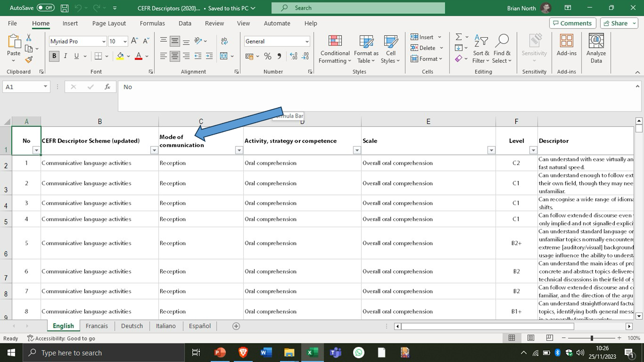Click the AutoSum sigma icon
644x362 pixels.
point(458,37)
